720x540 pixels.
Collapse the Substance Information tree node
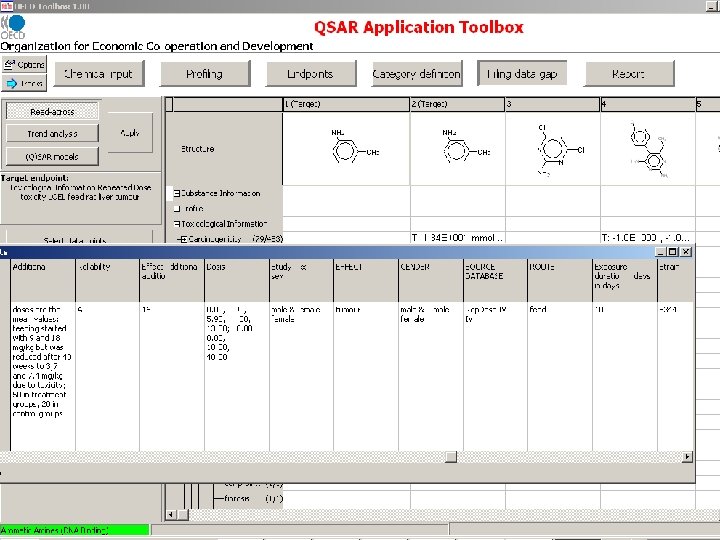pyautogui.click(x=177, y=194)
